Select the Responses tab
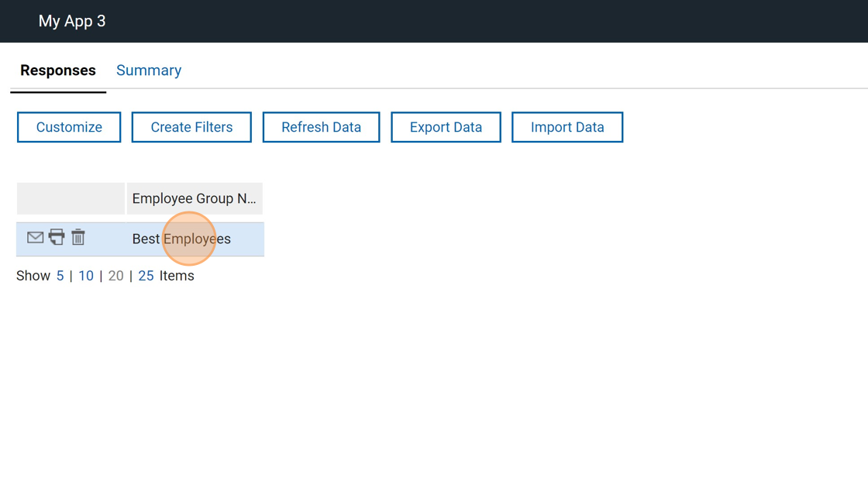This screenshot has width=868, height=485. pos(58,71)
